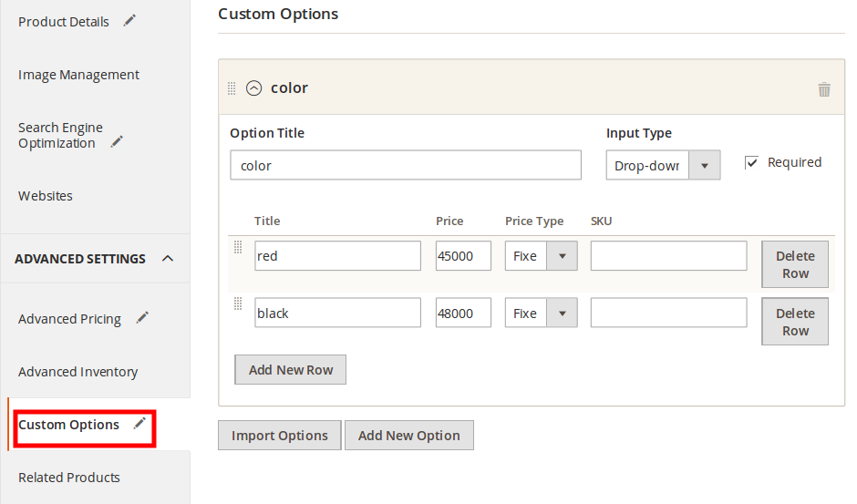The height and width of the screenshot is (504, 857).
Task: Click the drag handle for red row
Action: (238, 247)
